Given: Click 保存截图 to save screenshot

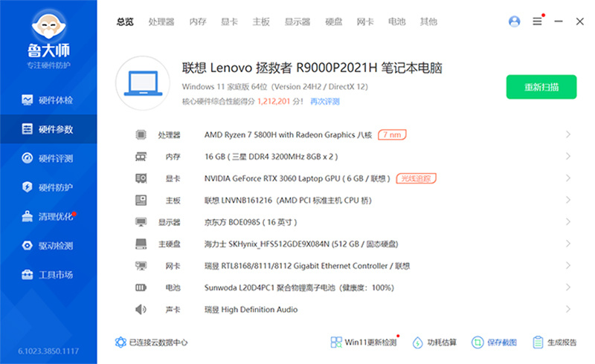Looking at the screenshot, I should point(494,342).
